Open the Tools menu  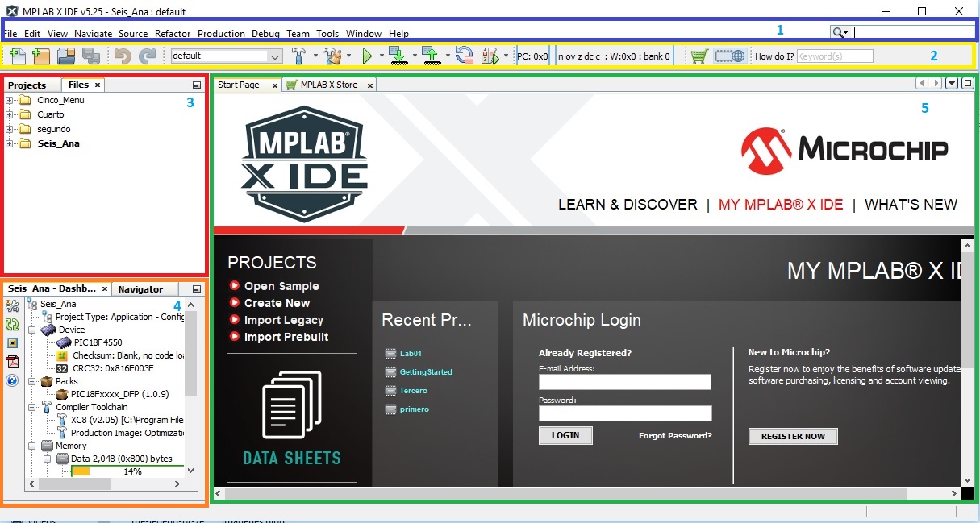pyautogui.click(x=327, y=34)
